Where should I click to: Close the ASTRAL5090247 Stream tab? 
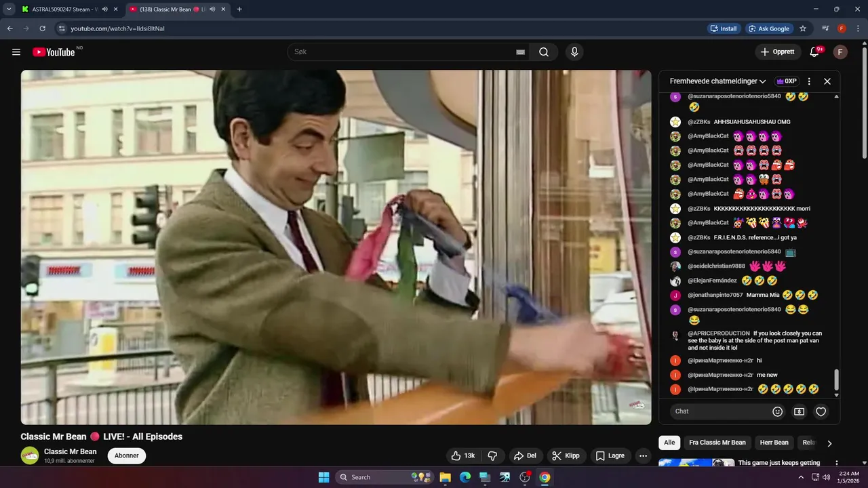point(115,9)
